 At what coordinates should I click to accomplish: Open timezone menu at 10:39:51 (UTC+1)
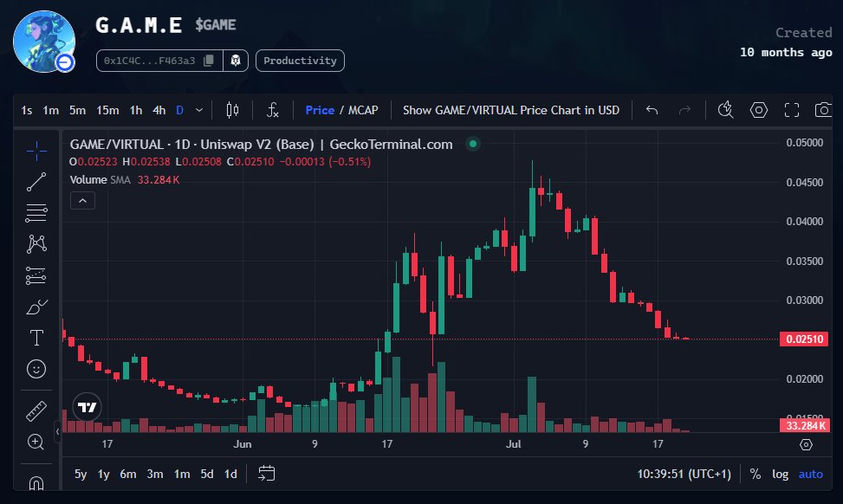(x=684, y=474)
